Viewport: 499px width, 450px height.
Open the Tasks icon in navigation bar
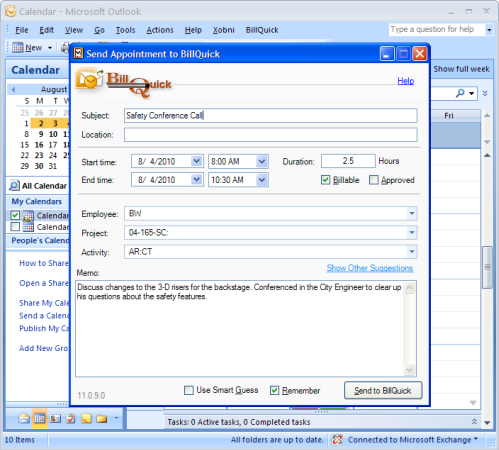click(x=71, y=418)
